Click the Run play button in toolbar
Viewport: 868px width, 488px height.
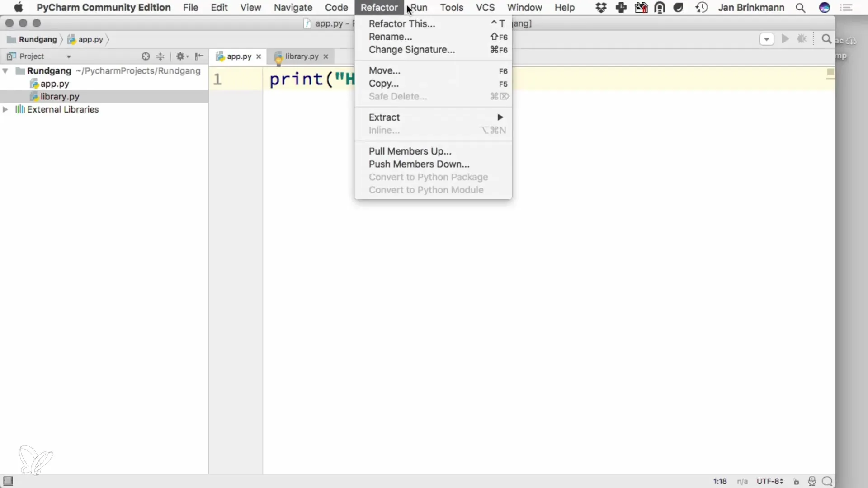(785, 39)
